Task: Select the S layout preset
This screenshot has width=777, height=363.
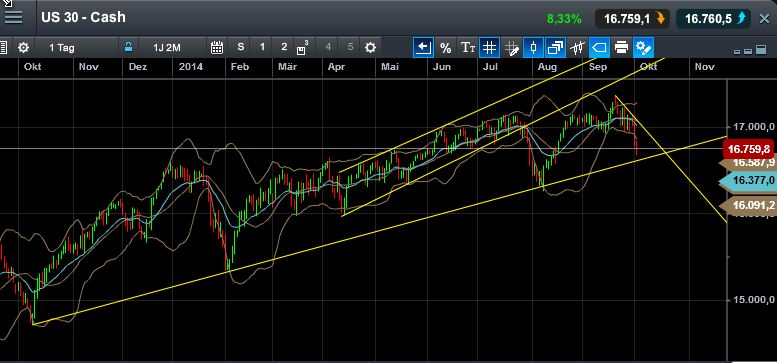Action: tap(241, 48)
